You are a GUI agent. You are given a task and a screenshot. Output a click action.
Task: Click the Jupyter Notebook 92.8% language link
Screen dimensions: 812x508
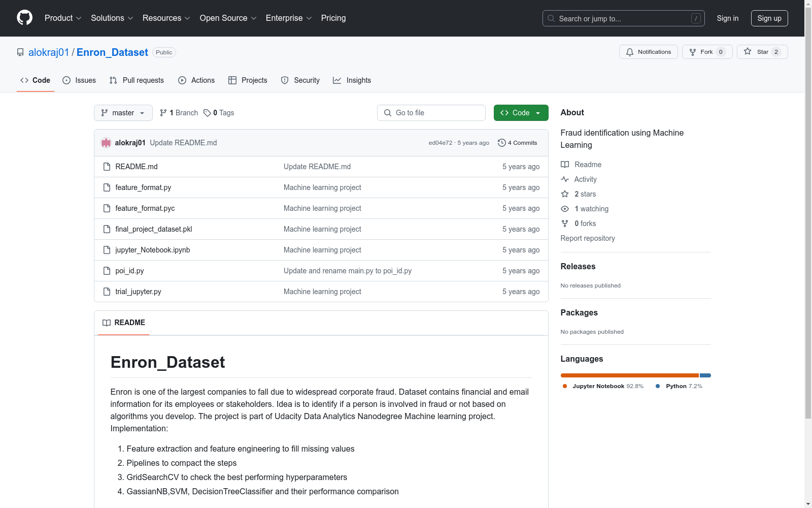[x=603, y=386]
